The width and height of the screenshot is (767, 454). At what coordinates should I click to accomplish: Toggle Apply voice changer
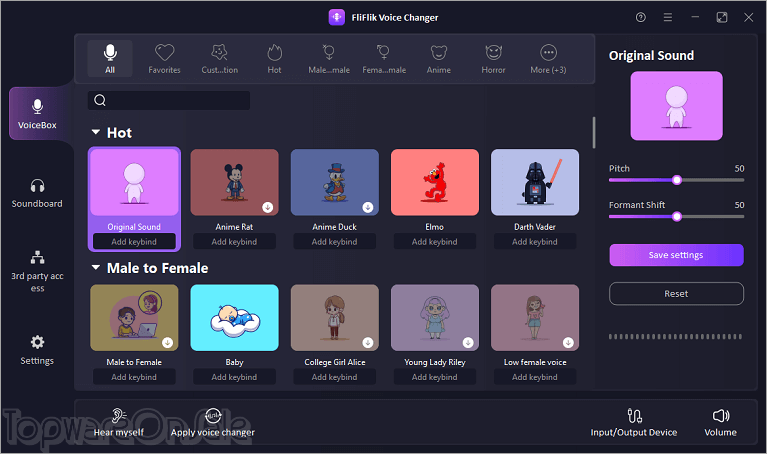click(213, 423)
